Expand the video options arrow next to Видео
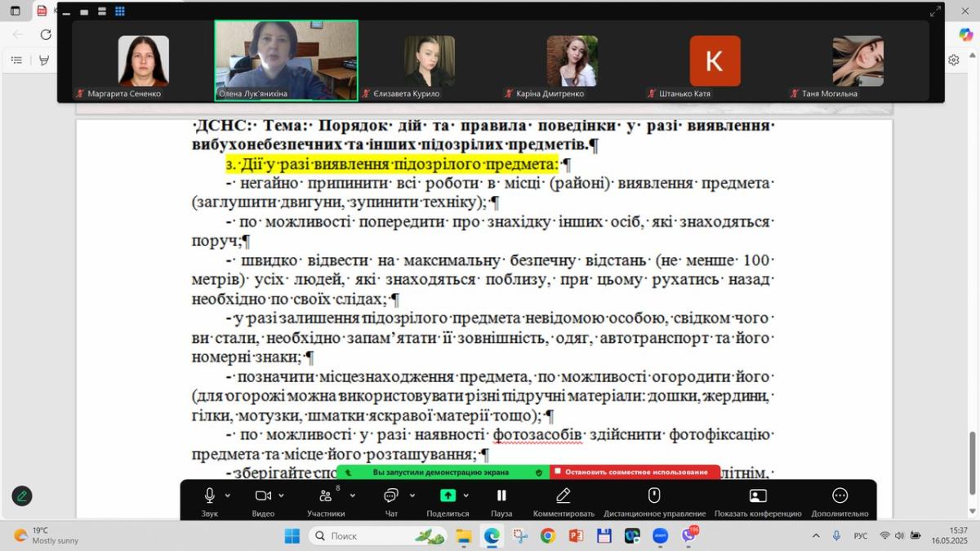 [282, 495]
